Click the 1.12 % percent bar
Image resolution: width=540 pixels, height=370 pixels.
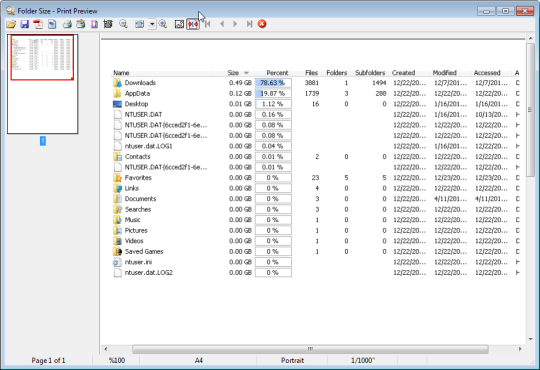(x=273, y=104)
